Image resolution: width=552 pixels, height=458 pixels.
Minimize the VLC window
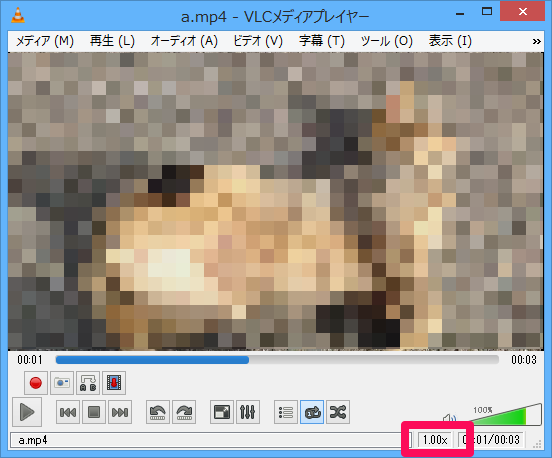[459, 14]
